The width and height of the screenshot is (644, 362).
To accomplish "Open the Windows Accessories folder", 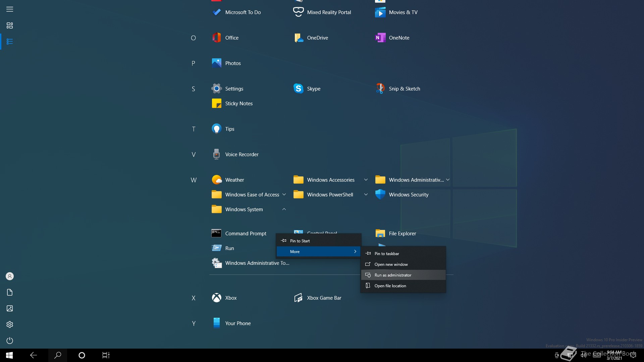I will click(331, 180).
